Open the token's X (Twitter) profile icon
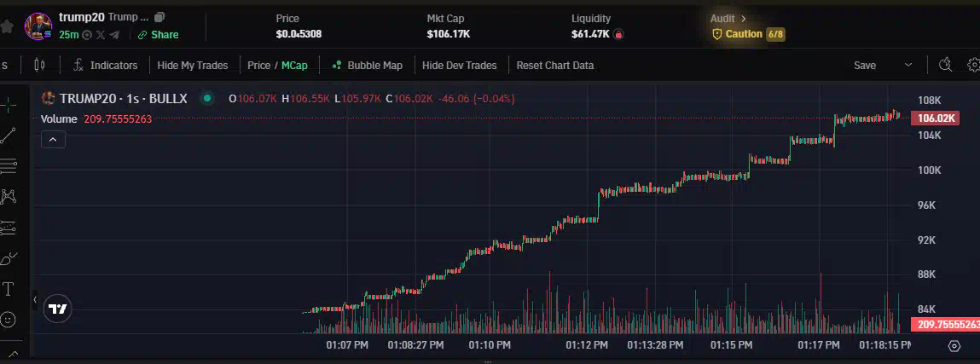980x364 pixels. click(x=101, y=35)
